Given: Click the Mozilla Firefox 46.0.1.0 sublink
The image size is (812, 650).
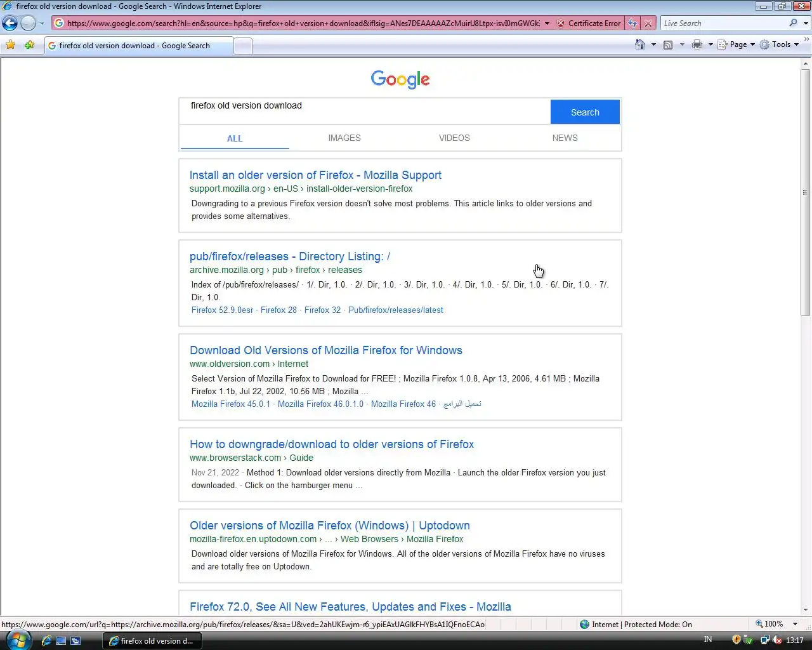Looking at the screenshot, I should [320, 404].
